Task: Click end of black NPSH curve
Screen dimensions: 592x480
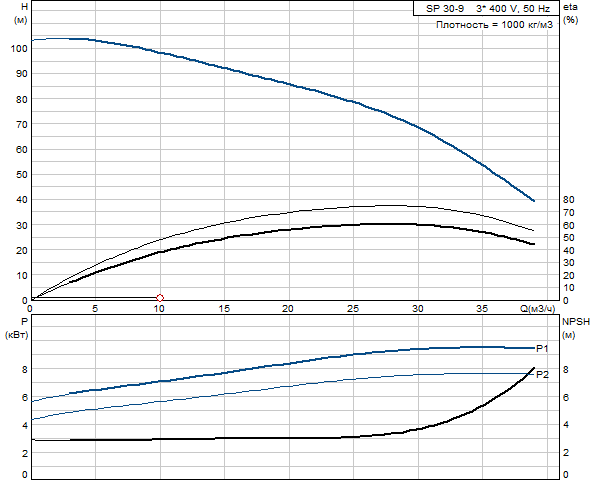Action: (x=533, y=368)
